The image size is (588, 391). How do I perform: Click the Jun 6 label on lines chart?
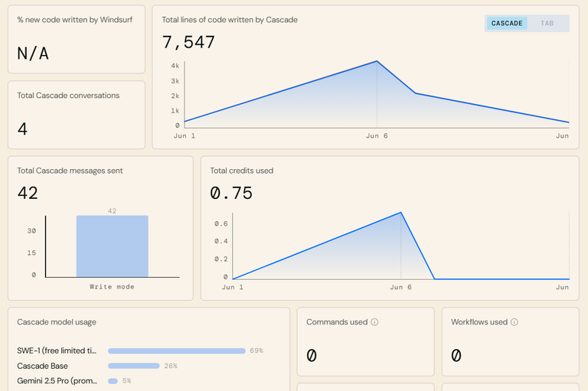377,135
